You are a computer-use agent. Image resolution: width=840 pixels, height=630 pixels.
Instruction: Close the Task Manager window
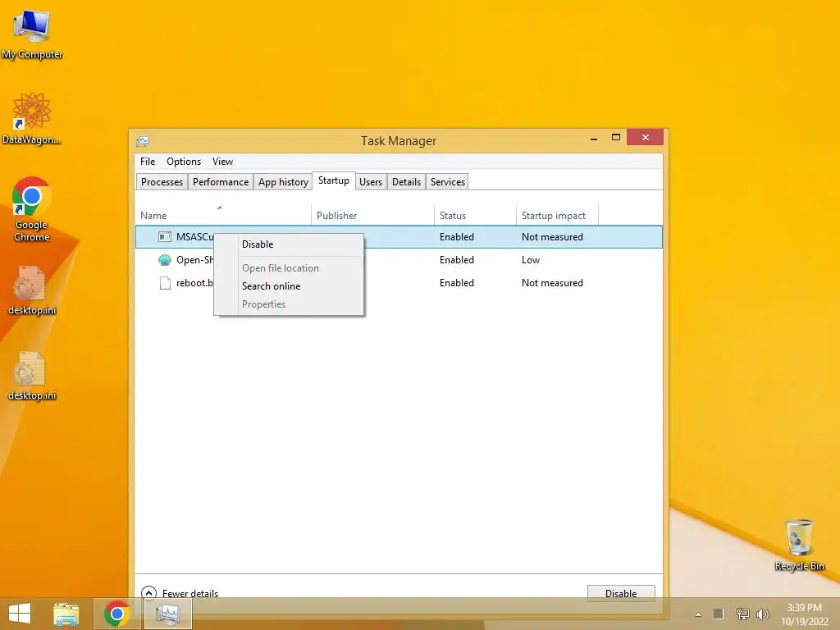point(645,137)
